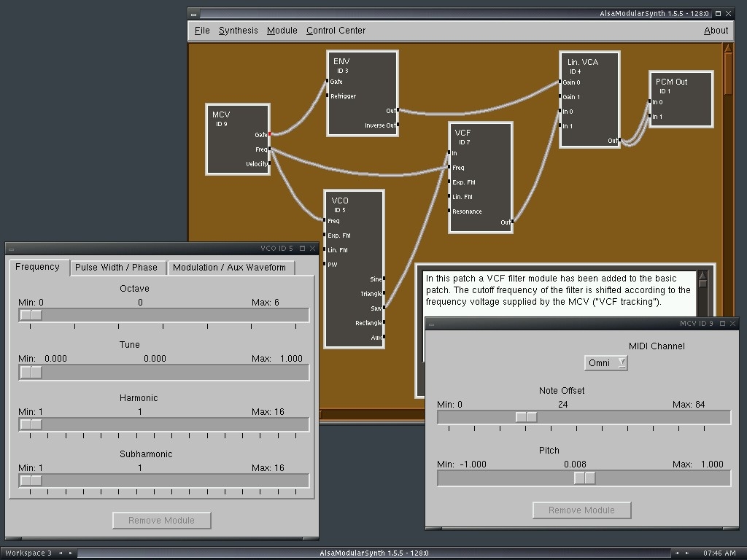The width and height of the screenshot is (747, 560).
Task: Click the VCO Triangle output port
Action: coord(383,294)
